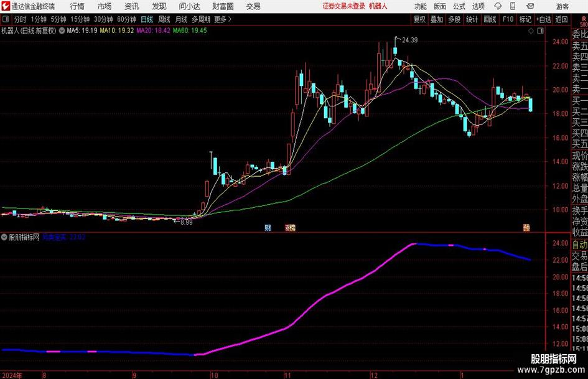Open the 多周期 multi-period view
The width and height of the screenshot is (588, 379).
click(201, 19)
